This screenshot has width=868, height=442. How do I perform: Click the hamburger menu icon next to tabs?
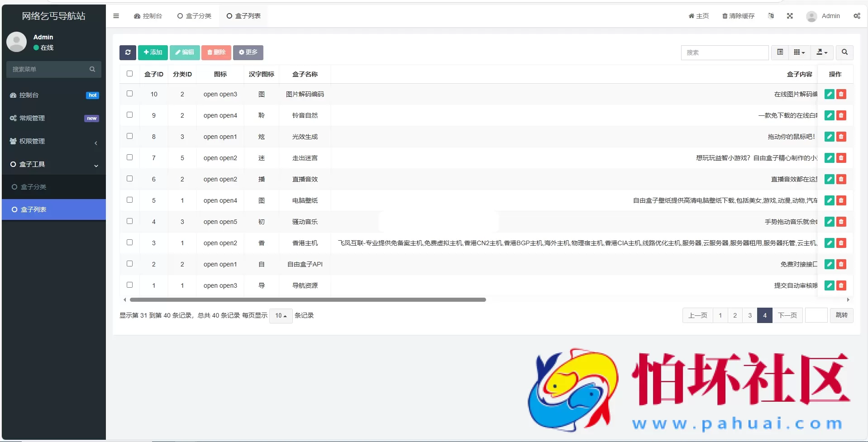pyautogui.click(x=116, y=16)
